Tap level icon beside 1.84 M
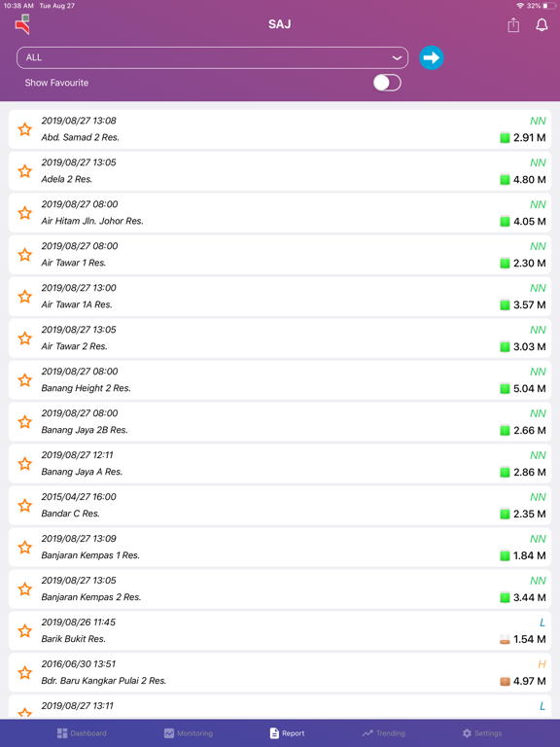The image size is (560, 747). tap(505, 556)
